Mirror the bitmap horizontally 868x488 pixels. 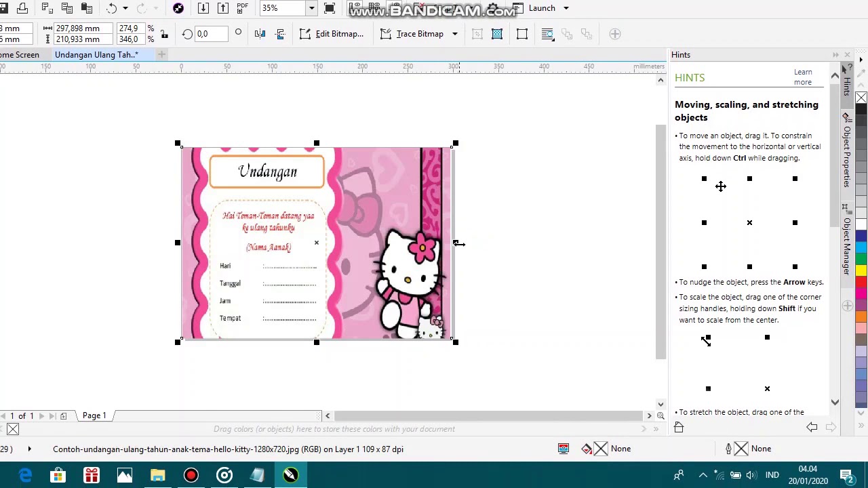[260, 34]
